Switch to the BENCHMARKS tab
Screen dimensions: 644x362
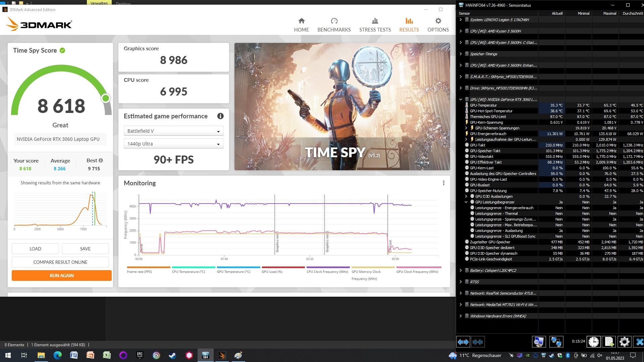point(334,25)
